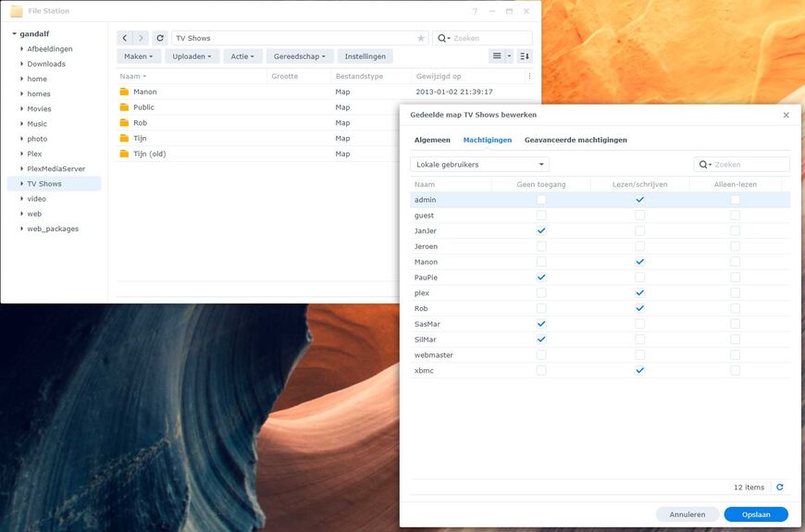Tick Geen toegang for admin
This screenshot has height=532, width=805.
click(541, 200)
